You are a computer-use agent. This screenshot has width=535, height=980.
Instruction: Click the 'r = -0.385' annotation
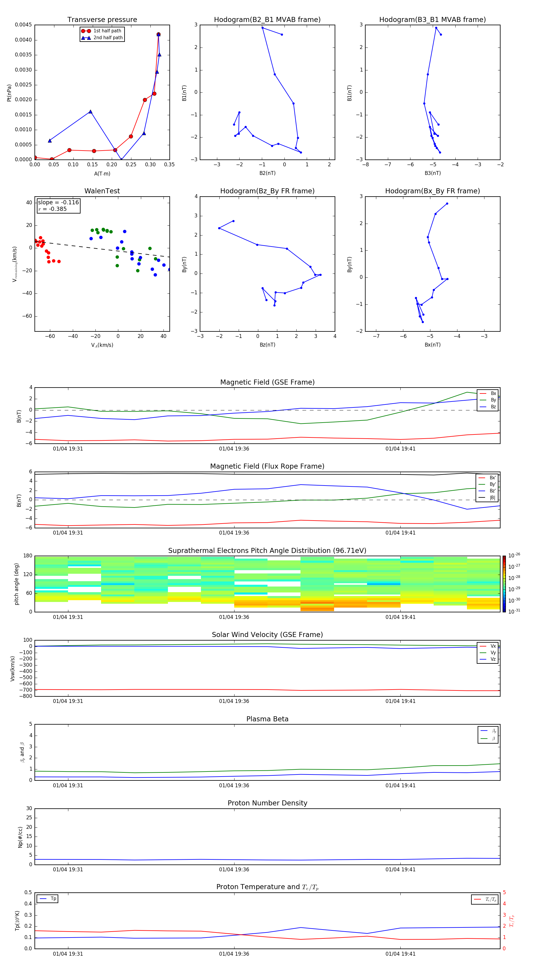tap(53, 209)
